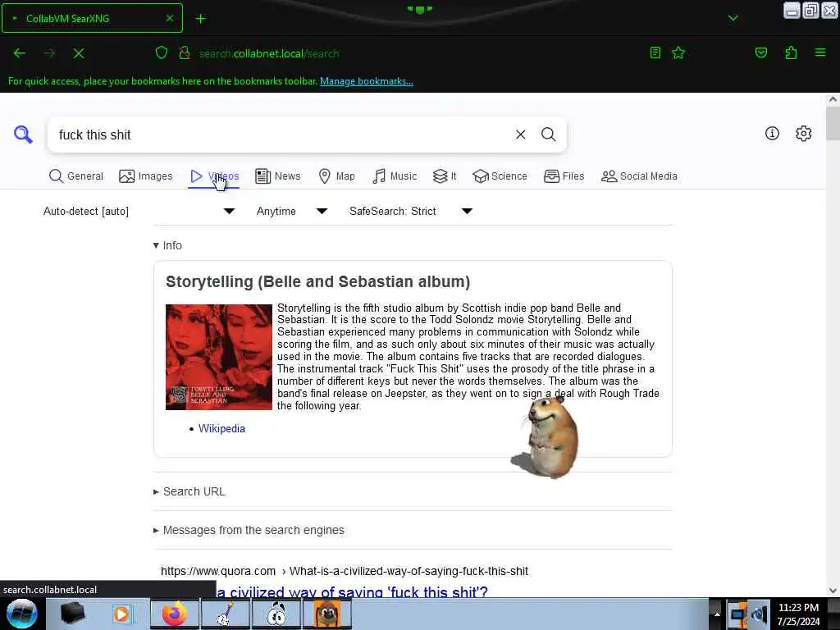Open the Quora result title link
This screenshot has width=840, height=630.
tap(352, 592)
